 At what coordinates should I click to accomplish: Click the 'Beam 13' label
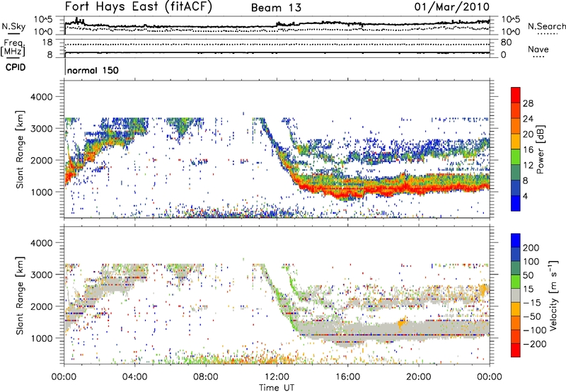pyautogui.click(x=276, y=8)
